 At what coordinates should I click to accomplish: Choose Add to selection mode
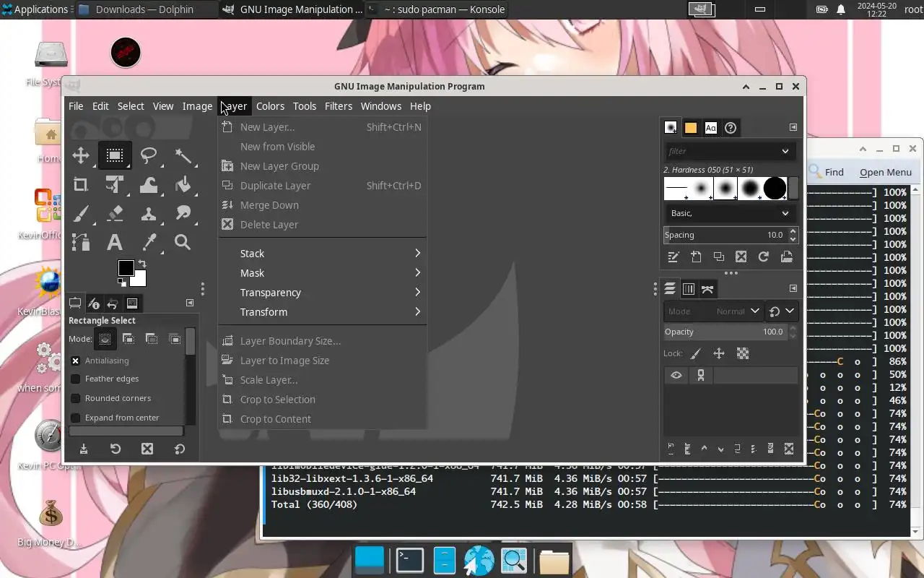pos(128,338)
